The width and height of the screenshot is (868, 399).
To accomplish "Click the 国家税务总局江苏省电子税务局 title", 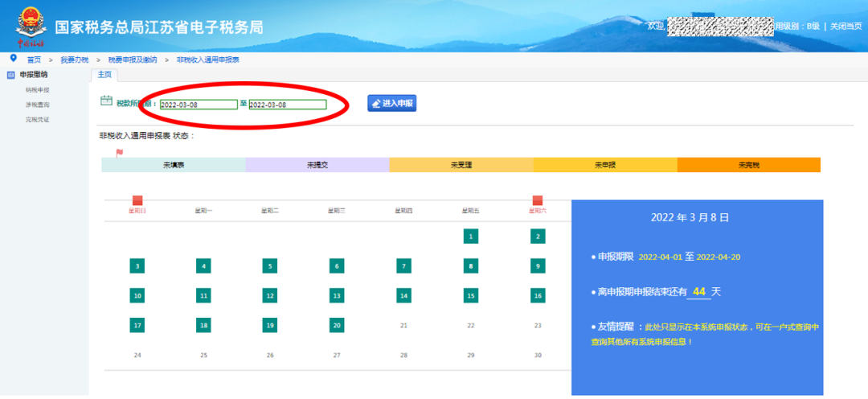I will click(159, 27).
